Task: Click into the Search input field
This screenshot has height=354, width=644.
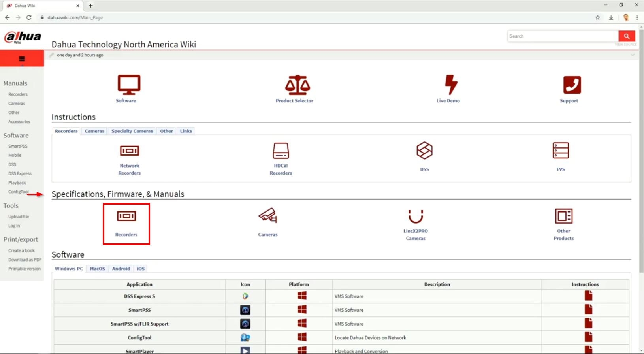Action: 563,36
